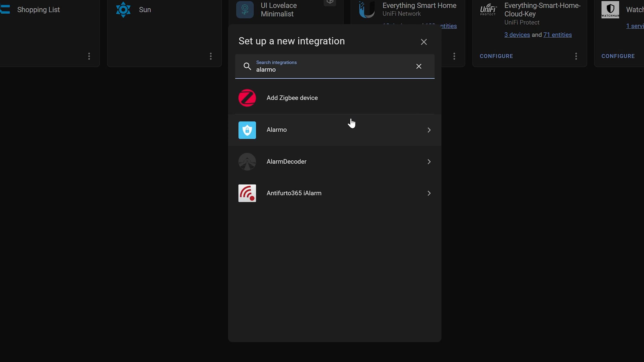Click CONFIGURE on UniFi Protect card
Viewport: 644px width, 362px height.
click(496, 56)
